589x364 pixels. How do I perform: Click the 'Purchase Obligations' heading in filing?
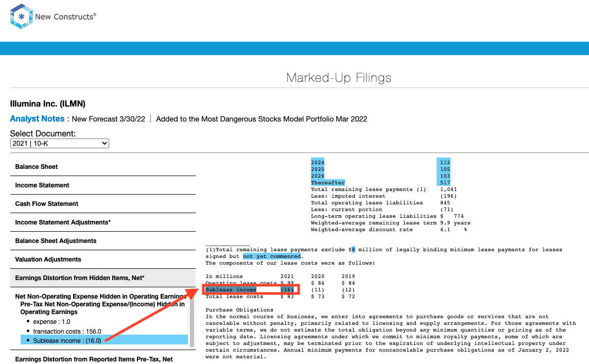tap(239, 310)
